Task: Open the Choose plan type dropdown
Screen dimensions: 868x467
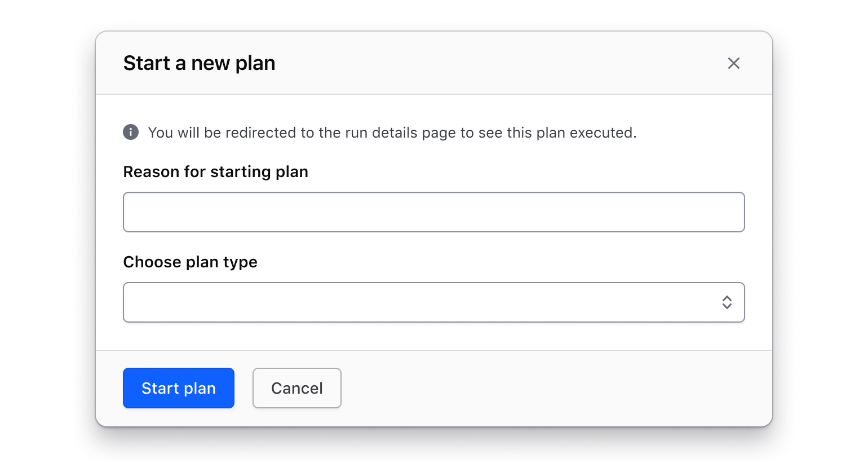Action: tap(423, 302)
